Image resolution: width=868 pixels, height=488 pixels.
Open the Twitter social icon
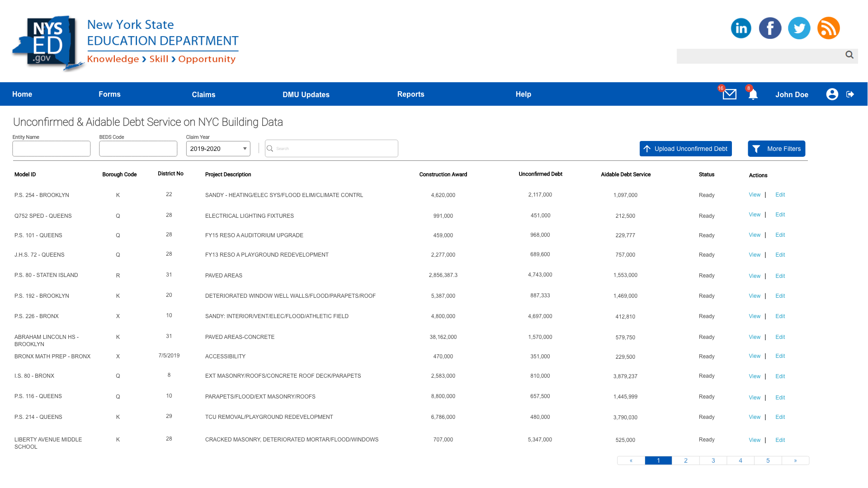tap(799, 28)
